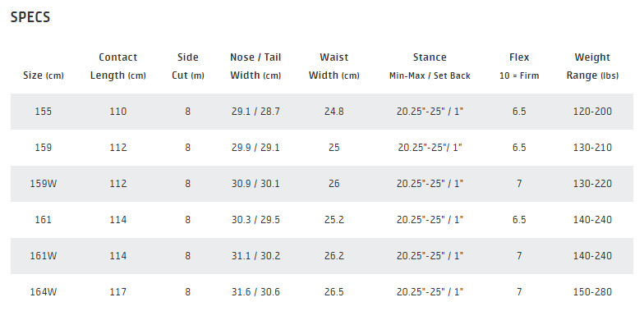The height and width of the screenshot is (311, 644).
Task: Click the Flex 10 = Firm header
Action: [x=519, y=66]
